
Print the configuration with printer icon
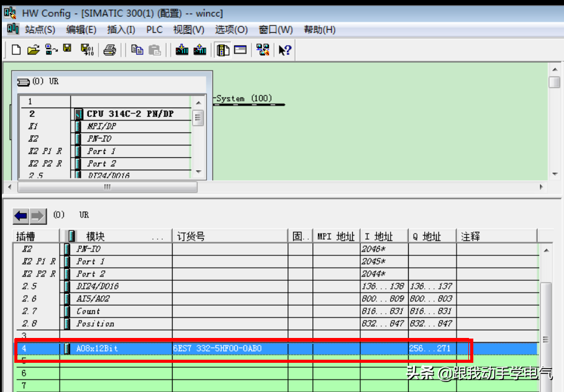[110, 50]
